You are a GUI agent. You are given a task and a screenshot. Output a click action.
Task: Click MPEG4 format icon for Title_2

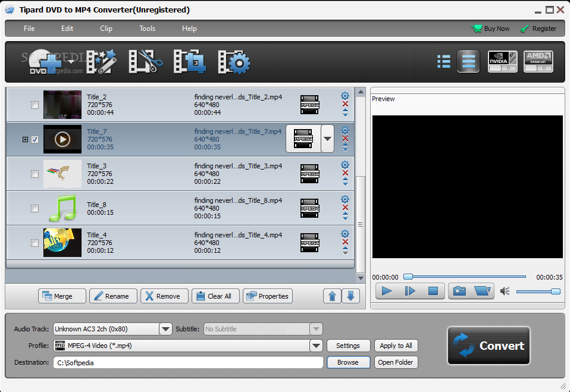(x=310, y=105)
